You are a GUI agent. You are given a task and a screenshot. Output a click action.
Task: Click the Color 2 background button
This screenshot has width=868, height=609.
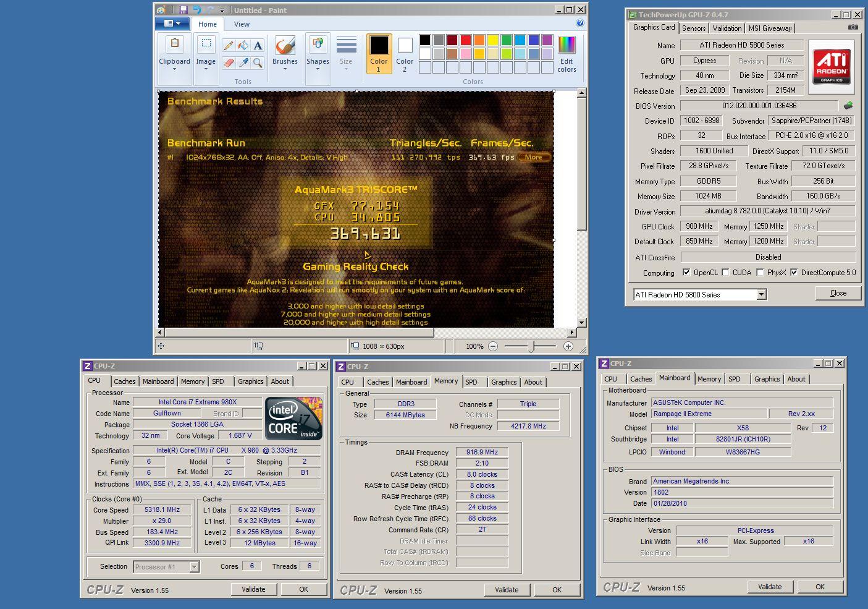(x=405, y=54)
